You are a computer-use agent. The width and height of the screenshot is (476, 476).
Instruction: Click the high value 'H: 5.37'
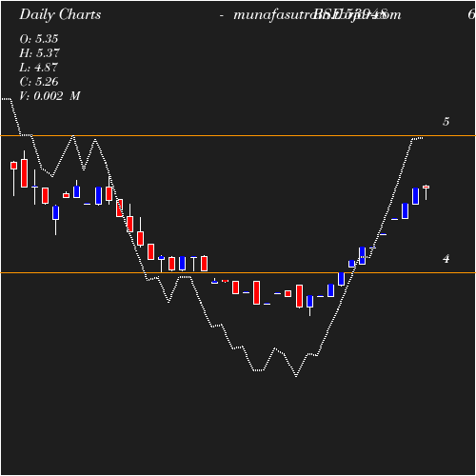(x=39, y=53)
